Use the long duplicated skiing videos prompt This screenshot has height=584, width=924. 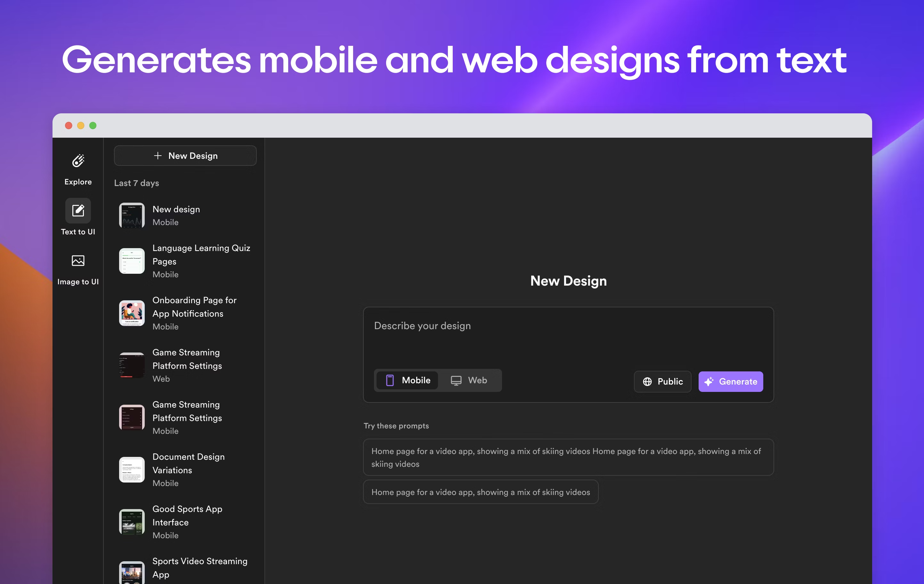coord(568,458)
